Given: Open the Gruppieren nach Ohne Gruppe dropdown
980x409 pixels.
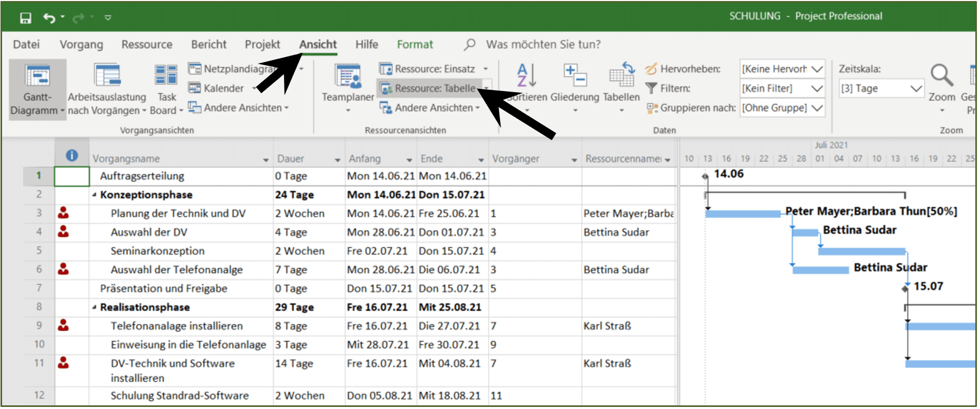Looking at the screenshot, I should tap(782, 108).
